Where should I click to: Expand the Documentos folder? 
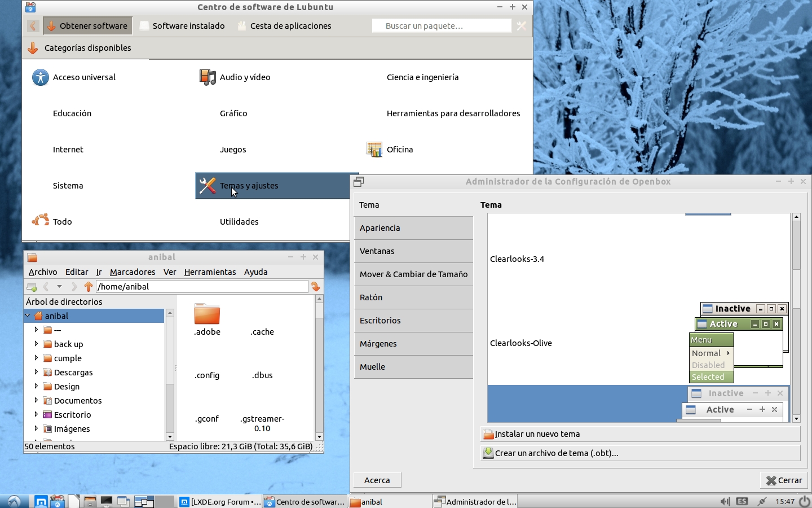tap(36, 400)
